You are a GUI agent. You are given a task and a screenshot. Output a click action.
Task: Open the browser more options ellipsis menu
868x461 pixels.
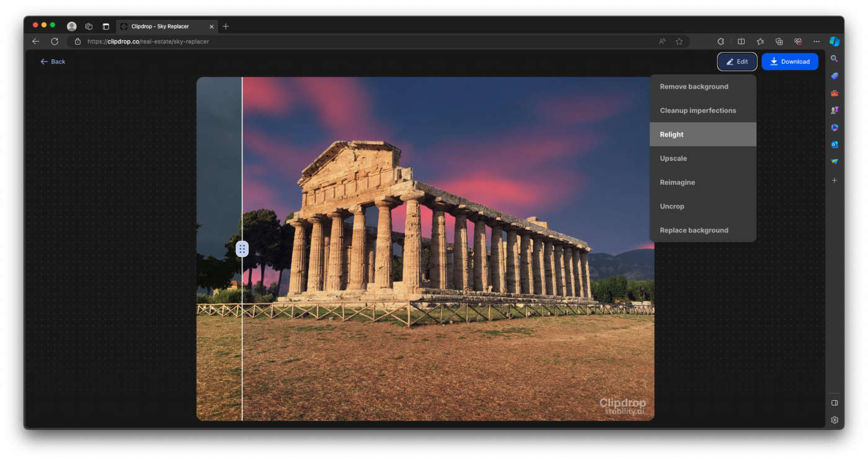817,42
